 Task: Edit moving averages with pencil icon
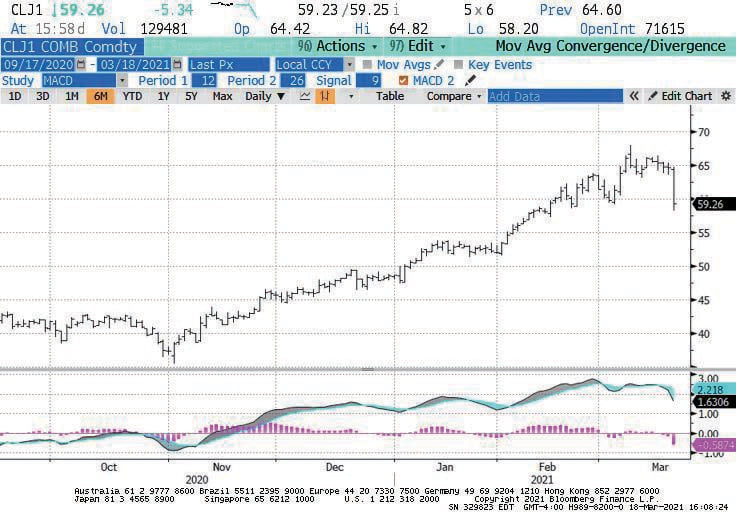pos(439,64)
